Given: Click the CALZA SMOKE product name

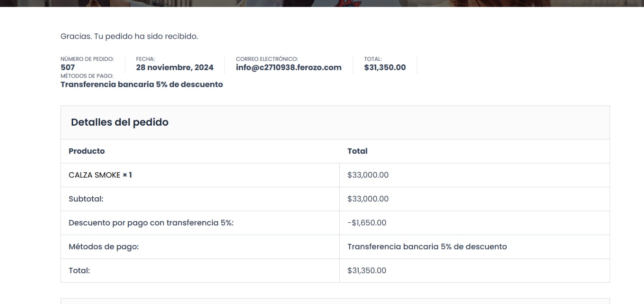Looking at the screenshot, I should (x=95, y=175).
